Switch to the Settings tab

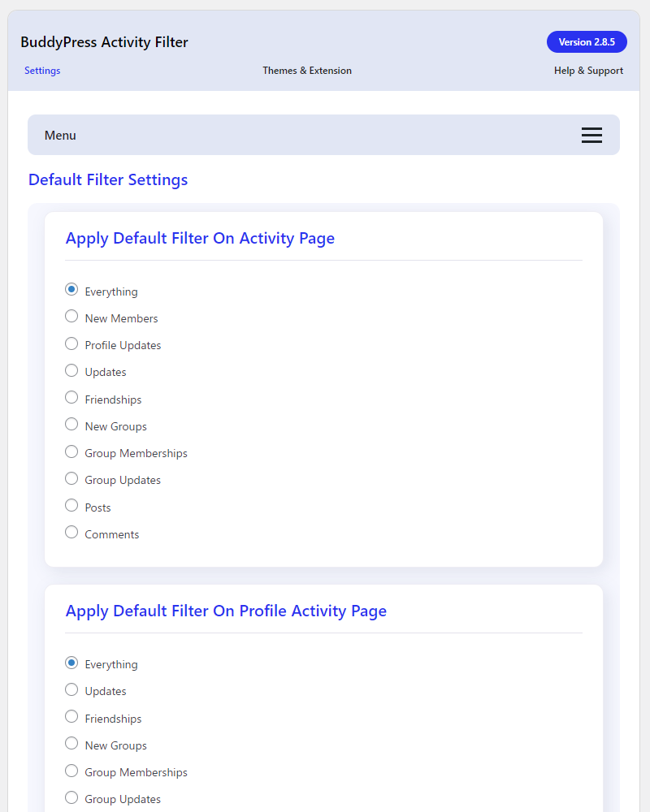[x=42, y=71]
